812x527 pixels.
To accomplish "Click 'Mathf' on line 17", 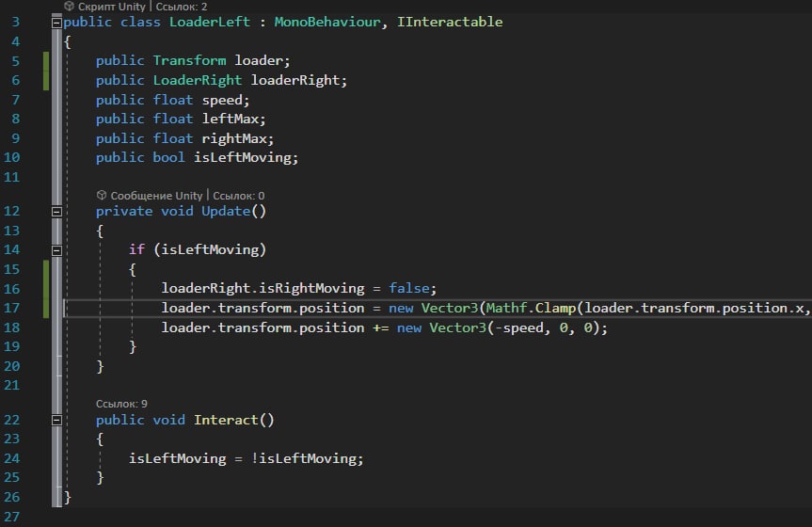I will coord(507,309).
